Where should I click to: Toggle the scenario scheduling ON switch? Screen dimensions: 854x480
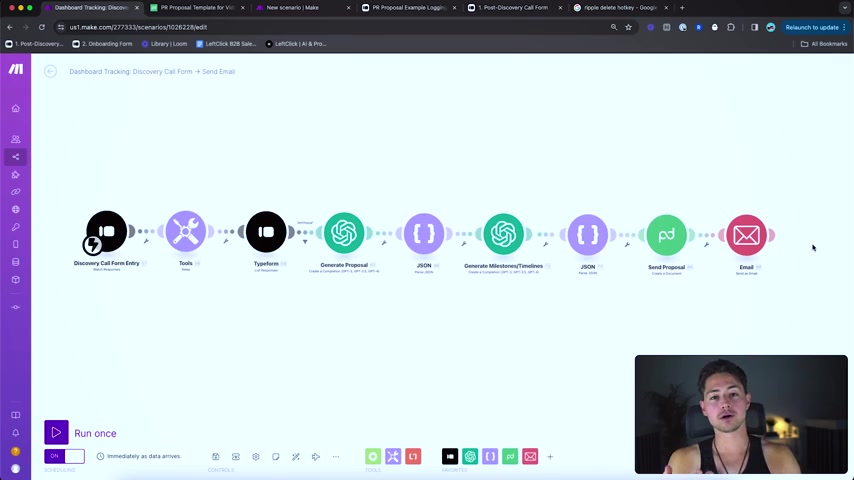click(x=64, y=456)
